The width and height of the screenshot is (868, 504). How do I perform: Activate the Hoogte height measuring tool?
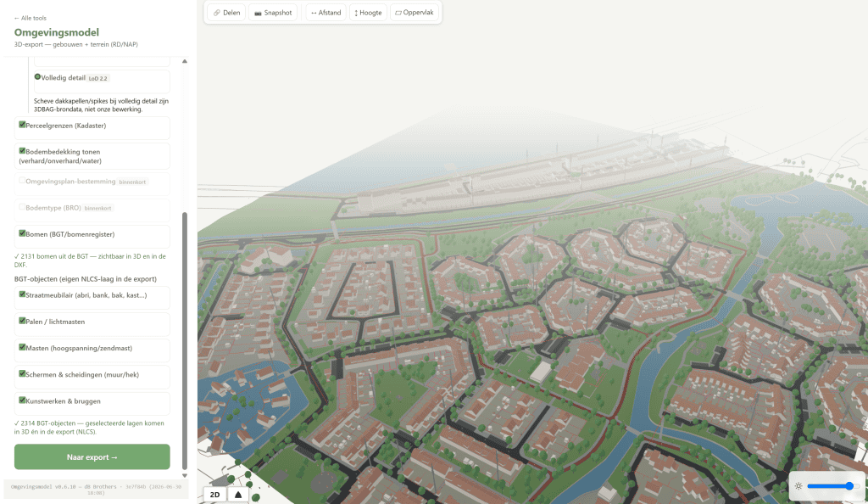click(x=368, y=13)
